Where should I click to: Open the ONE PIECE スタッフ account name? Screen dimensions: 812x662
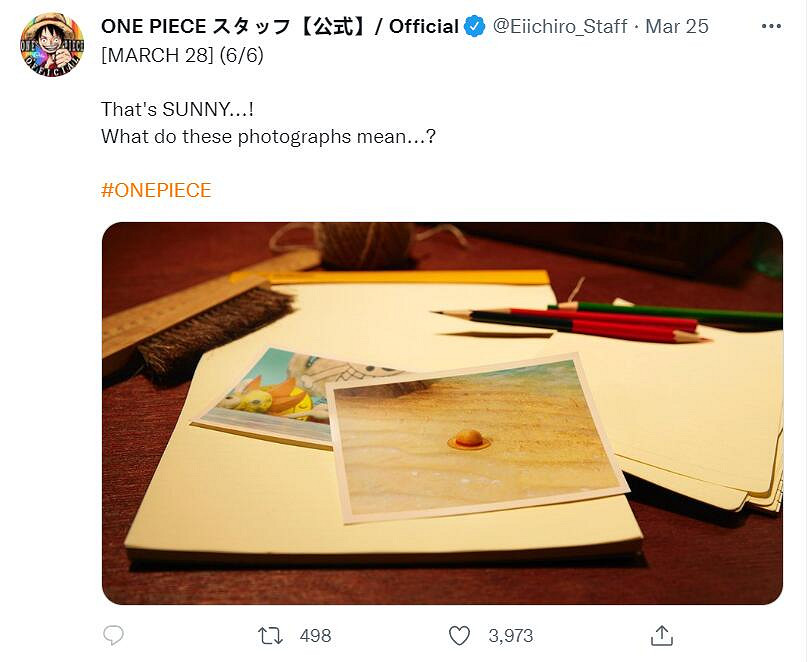tap(280, 27)
